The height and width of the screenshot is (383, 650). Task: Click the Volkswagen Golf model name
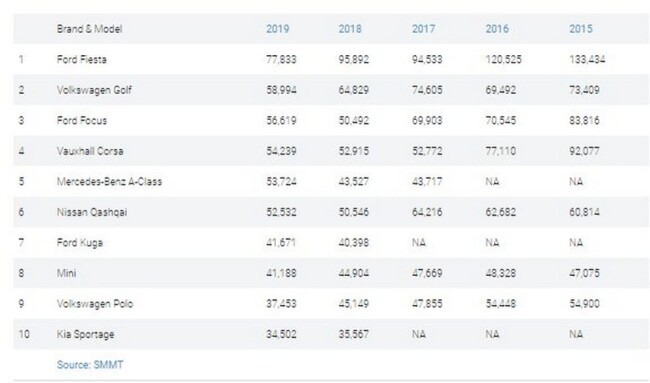(x=94, y=90)
